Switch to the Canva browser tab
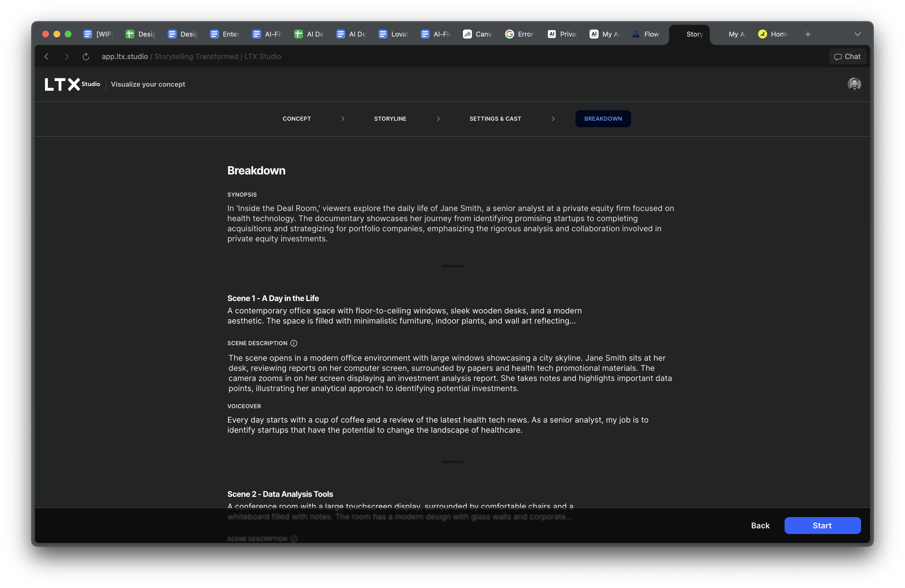The image size is (905, 588). [478, 34]
